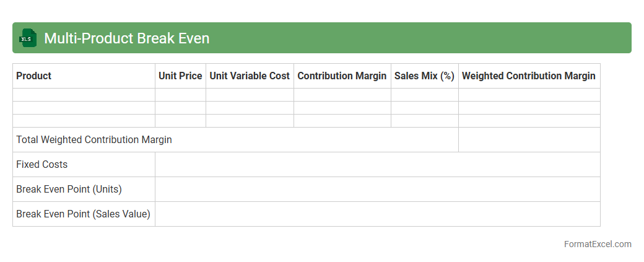644x262 pixels.
Task: Select the Fixed Costs label cell
Action: [42, 164]
